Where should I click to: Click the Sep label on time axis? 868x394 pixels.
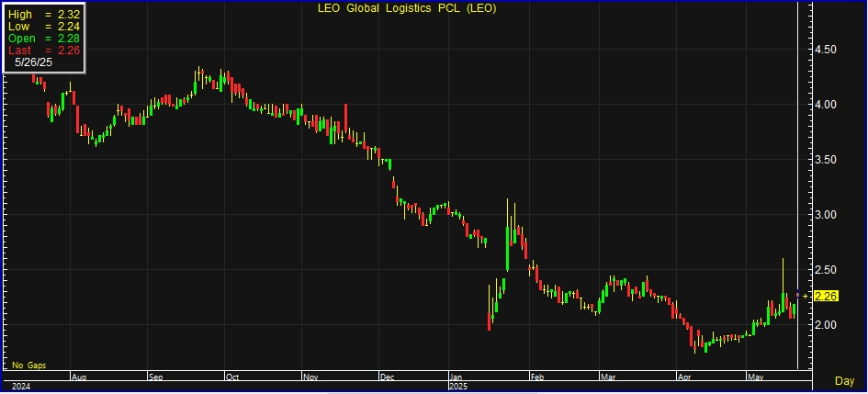tap(156, 377)
